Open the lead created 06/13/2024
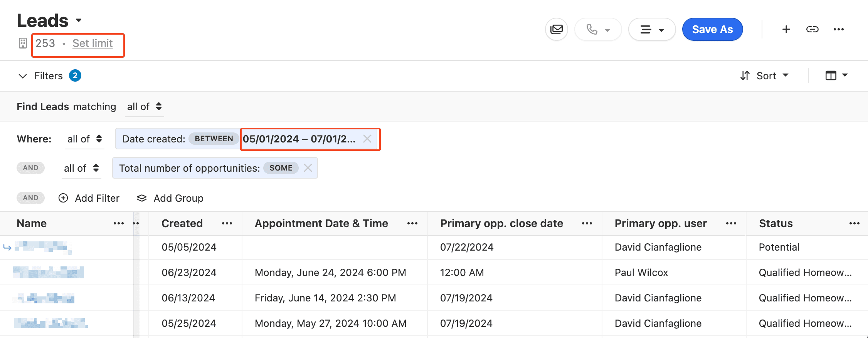Screen dimensions: 868x338 (x=43, y=298)
